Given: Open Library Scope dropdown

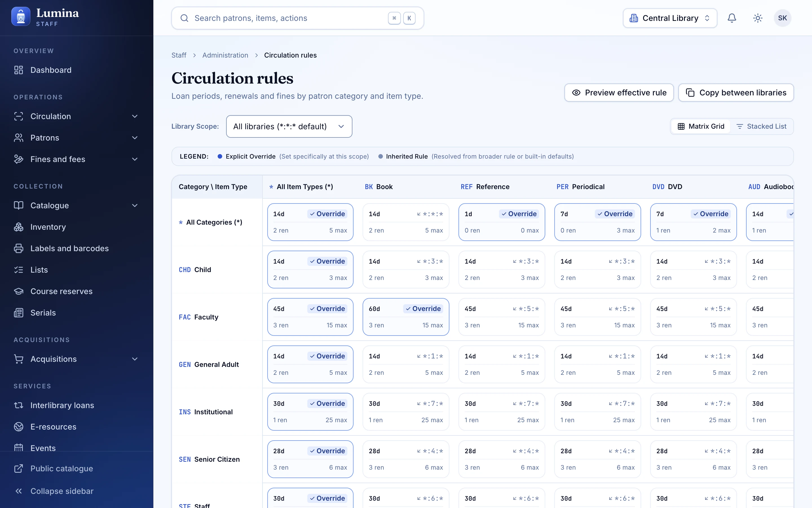Looking at the screenshot, I should (x=289, y=126).
